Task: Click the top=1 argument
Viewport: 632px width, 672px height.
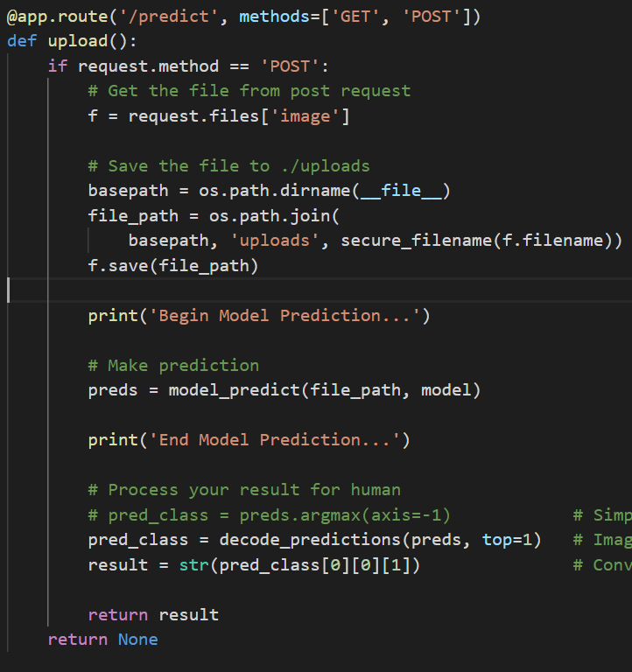Action: pos(506,540)
